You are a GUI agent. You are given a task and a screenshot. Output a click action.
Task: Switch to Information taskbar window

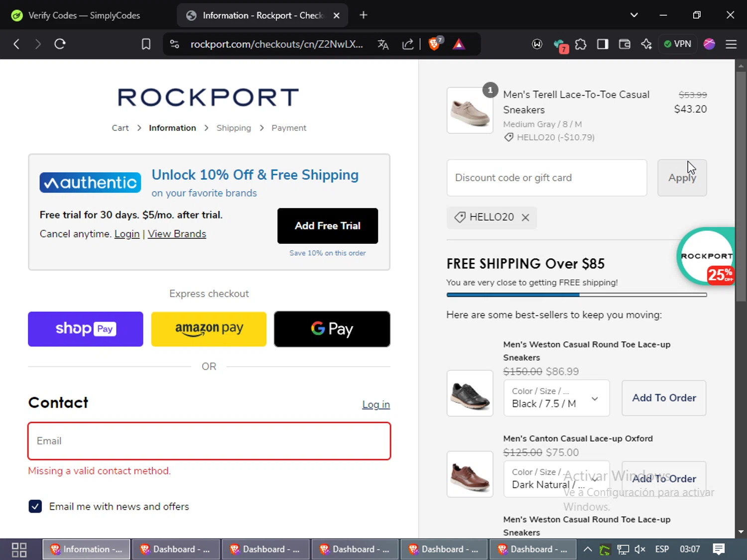coord(86,550)
